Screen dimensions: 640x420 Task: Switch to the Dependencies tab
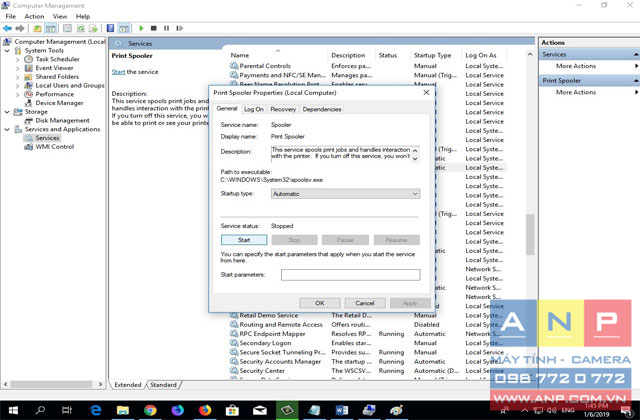coord(322,109)
